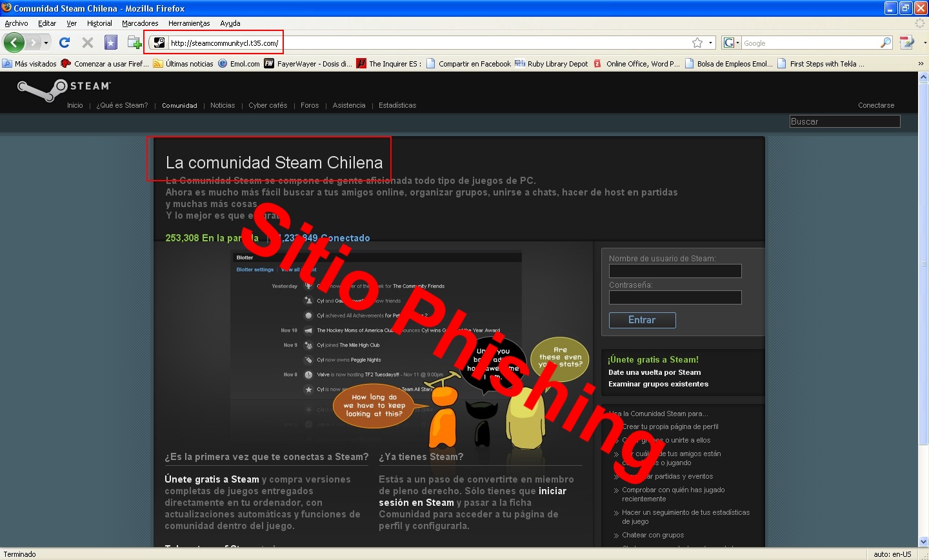This screenshot has height=560, width=929.
Task: Open the Google search engine selector
Action: click(732, 43)
